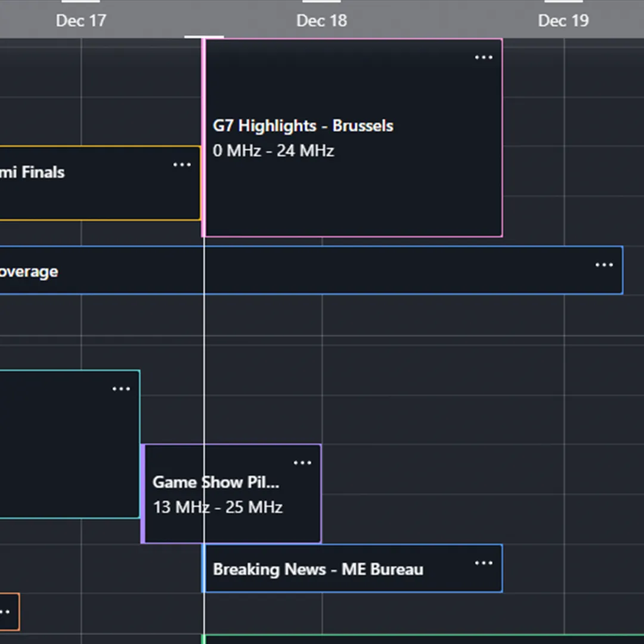Image resolution: width=644 pixels, height=644 pixels.
Task: Open options menu for G7 Highlights - Brussels
Action: tap(484, 57)
